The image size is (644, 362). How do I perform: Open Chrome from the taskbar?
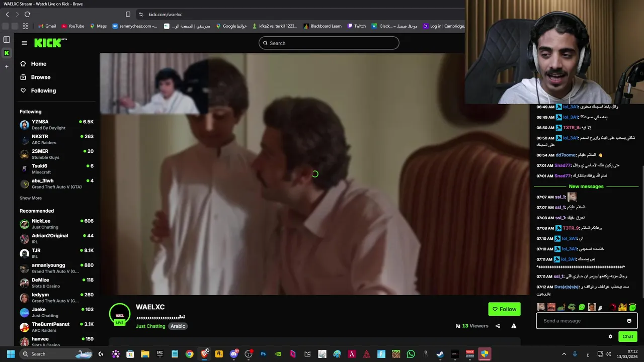click(189, 354)
